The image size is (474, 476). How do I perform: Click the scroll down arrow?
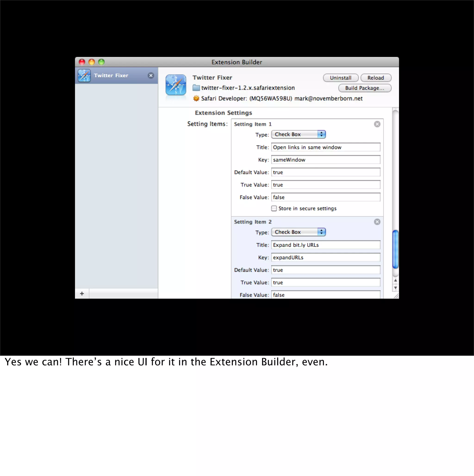pos(395,288)
